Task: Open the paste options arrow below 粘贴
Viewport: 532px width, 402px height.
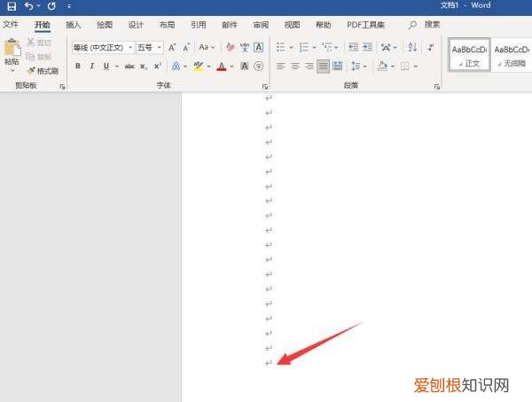Action: [x=12, y=71]
